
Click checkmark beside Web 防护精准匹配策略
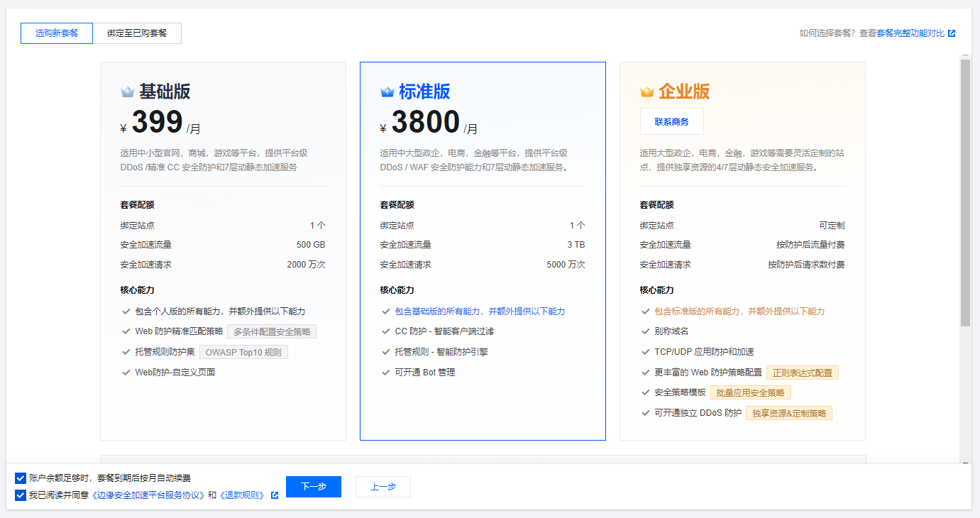coord(126,331)
